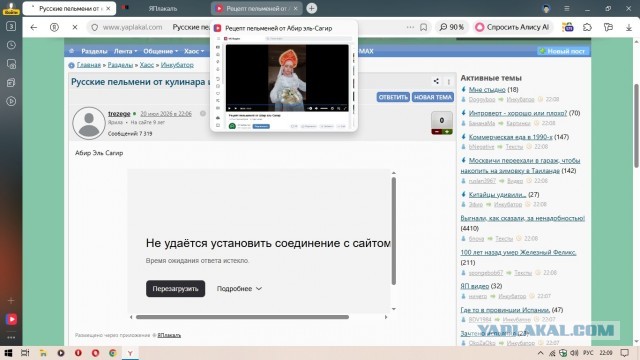Open the Разделы menu item
Screen dimensions: 640x360
tap(94, 51)
